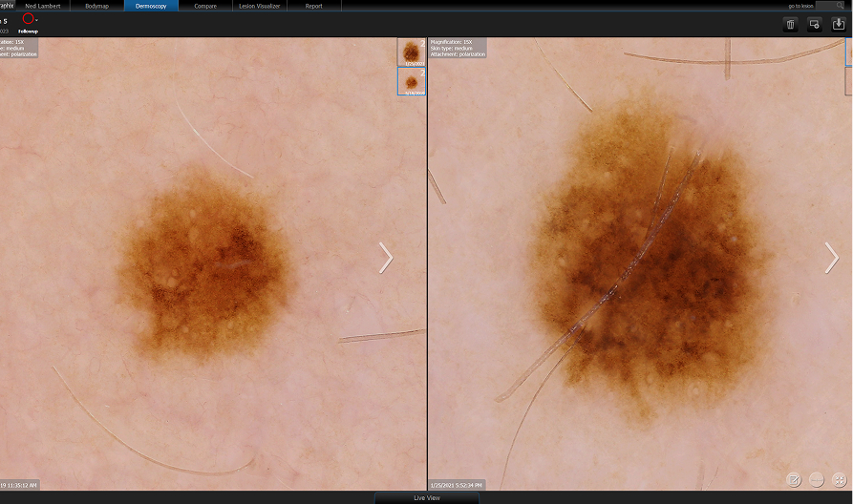
Task: Click the add image capture icon
Action: [x=815, y=24]
